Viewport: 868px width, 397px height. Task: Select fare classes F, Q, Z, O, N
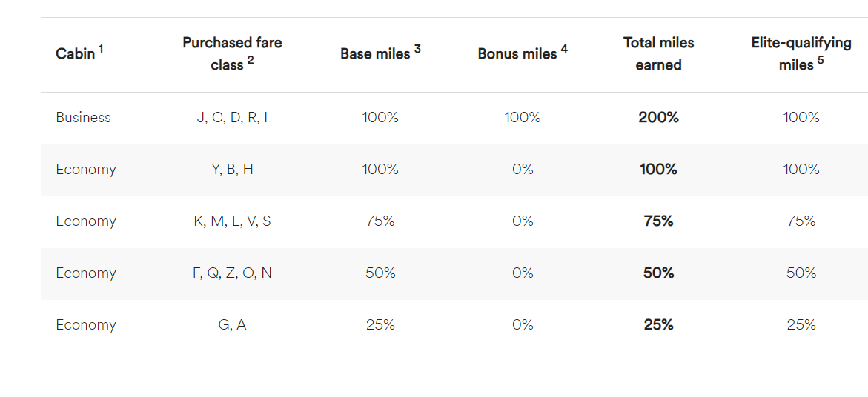[232, 273]
